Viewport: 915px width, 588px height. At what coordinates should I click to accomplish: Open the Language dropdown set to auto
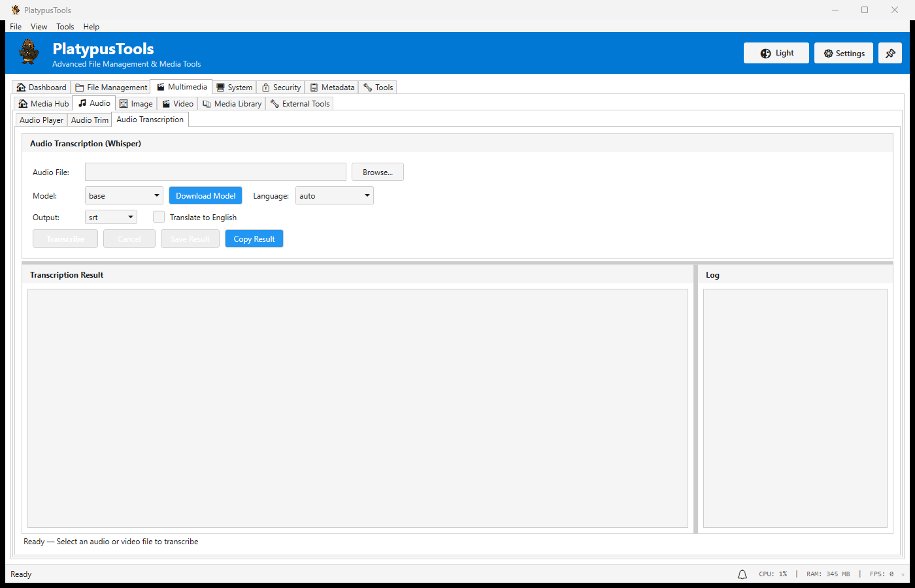335,196
